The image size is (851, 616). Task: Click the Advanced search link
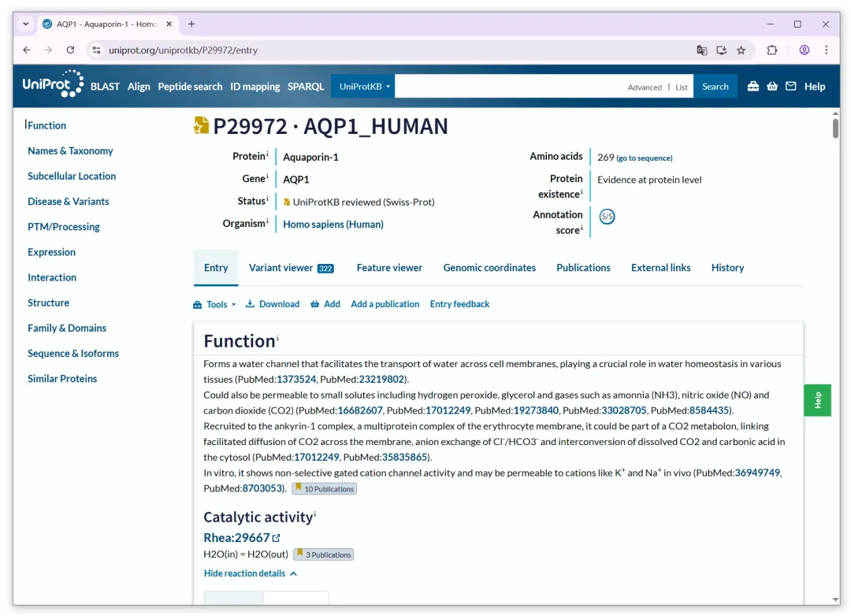click(x=645, y=87)
